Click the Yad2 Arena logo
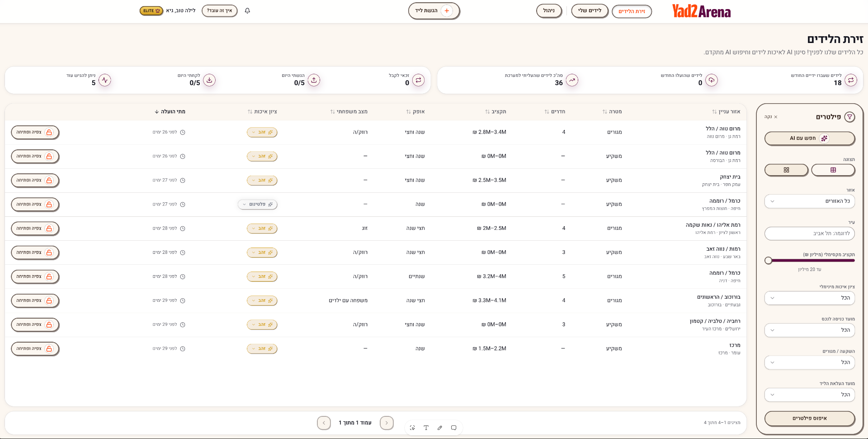 coord(701,11)
